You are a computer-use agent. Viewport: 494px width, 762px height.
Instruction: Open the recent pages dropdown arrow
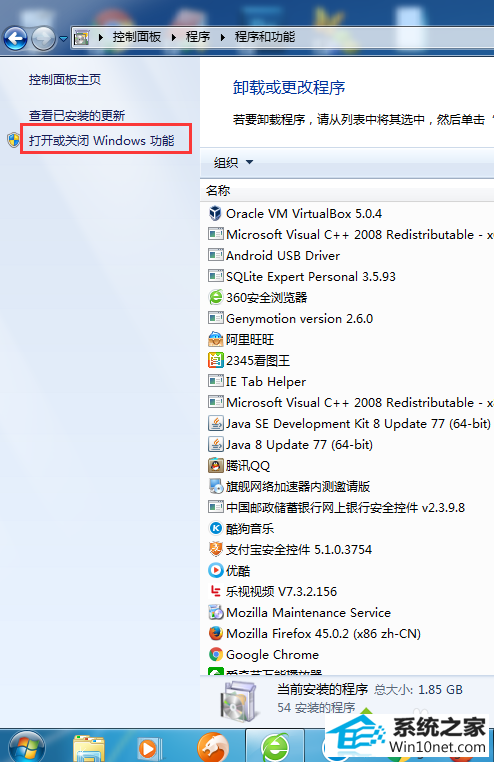tap(63, 38)
